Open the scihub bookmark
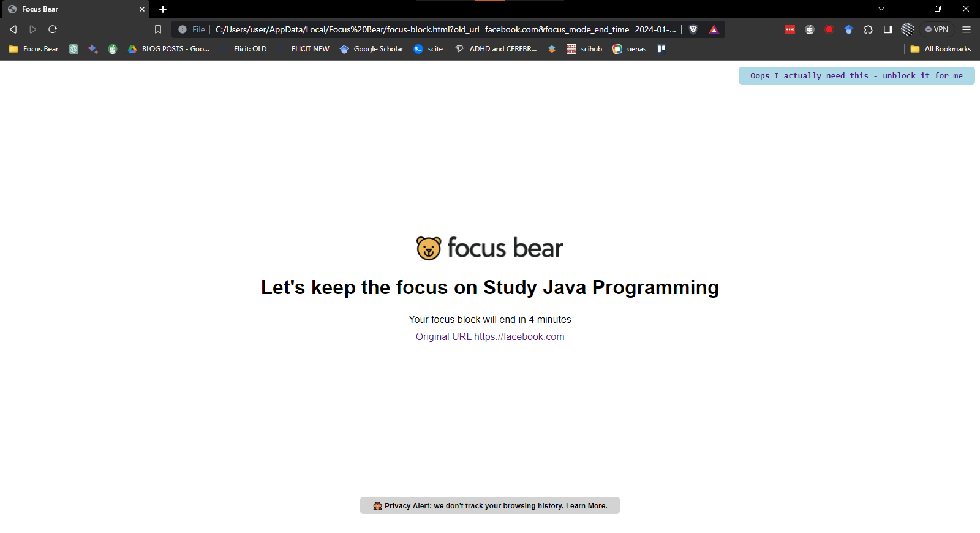Screen dimensions: 980x533 tap(584, 49)
